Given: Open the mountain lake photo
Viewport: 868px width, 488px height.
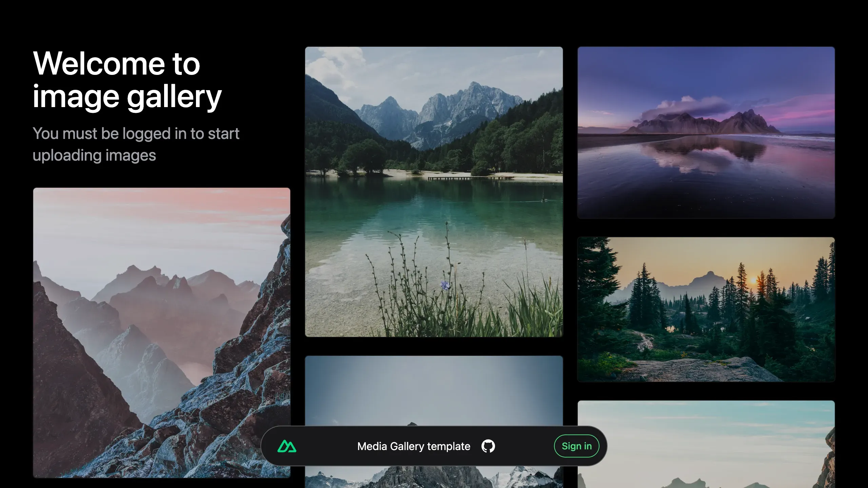Looking at the screenshot, I should pos(434,197).
